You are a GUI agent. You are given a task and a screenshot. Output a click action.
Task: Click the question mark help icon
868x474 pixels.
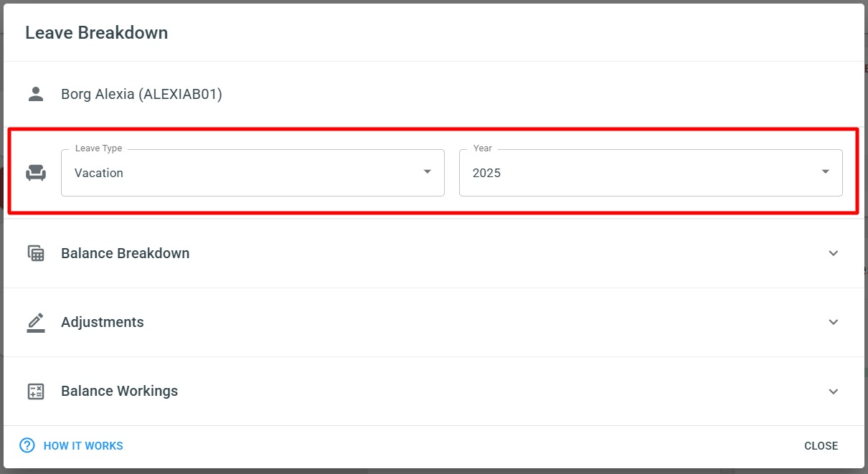(27, 445)
